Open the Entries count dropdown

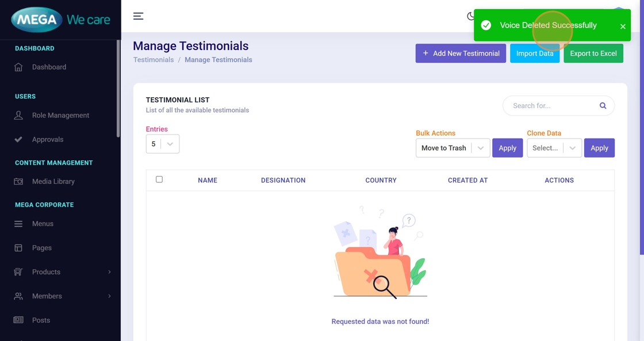pyautogui.click(x=163, y=144)
